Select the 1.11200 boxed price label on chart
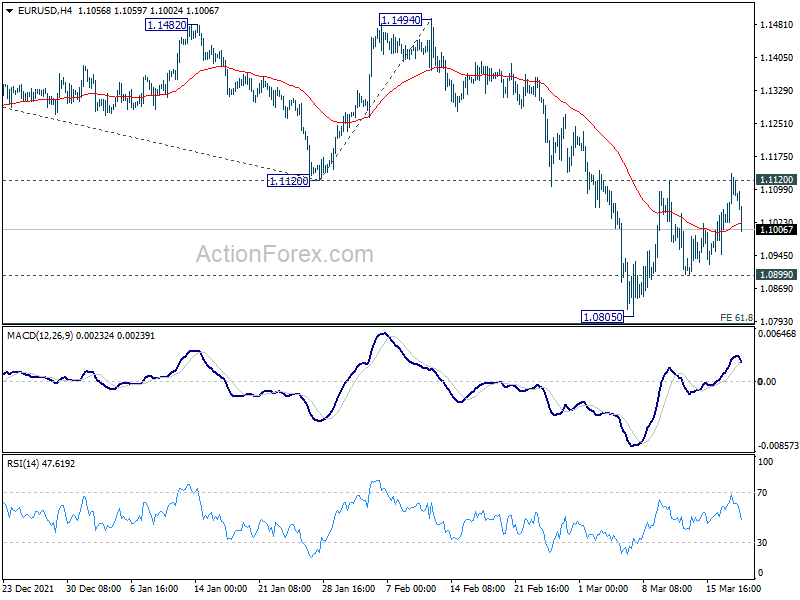The width and height of the screenshot is (800, 600). (x=288, y=181)
